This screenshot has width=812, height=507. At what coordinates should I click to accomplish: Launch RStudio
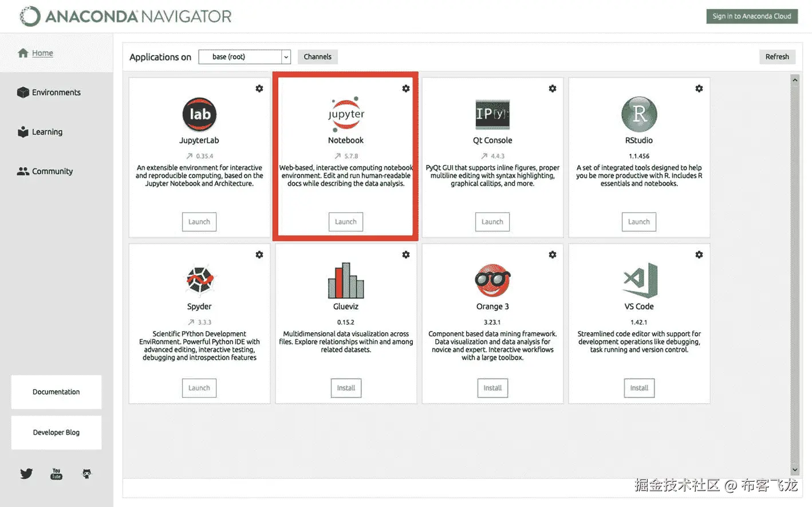point(639,222)
